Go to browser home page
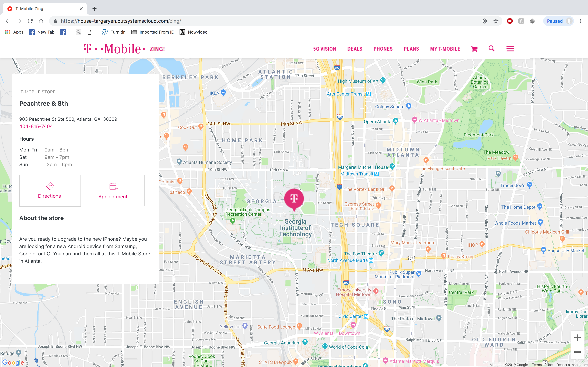This screenshot has width=588, height=367. (41, 21)
